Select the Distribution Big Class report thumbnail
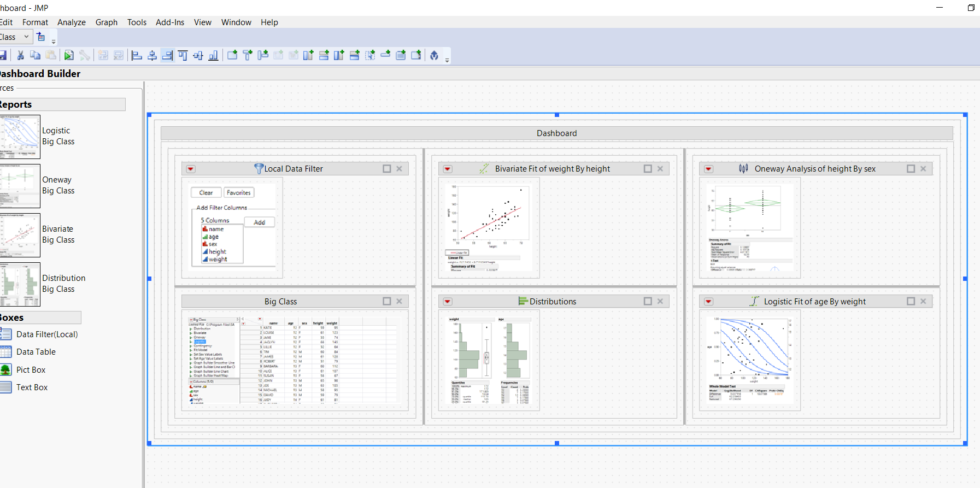This screenshot has width=980, height=488. tap(20, 284)
